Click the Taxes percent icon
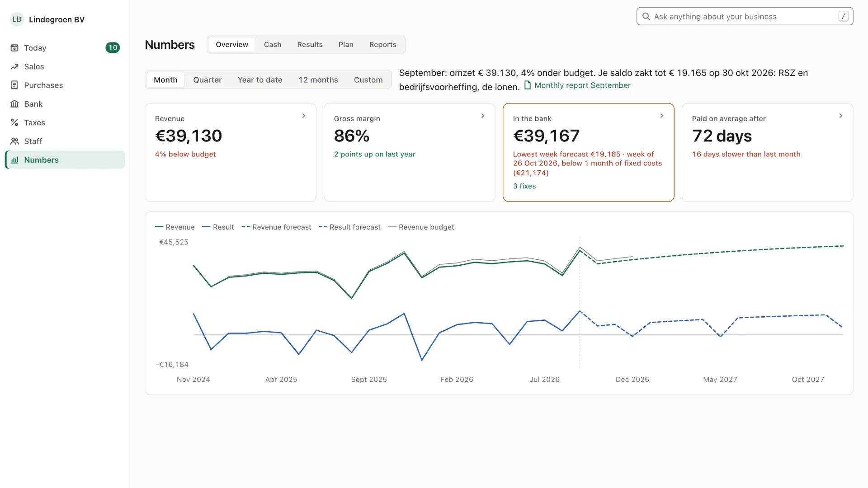The width and height of the screenshot is (868, 488). 14,122
